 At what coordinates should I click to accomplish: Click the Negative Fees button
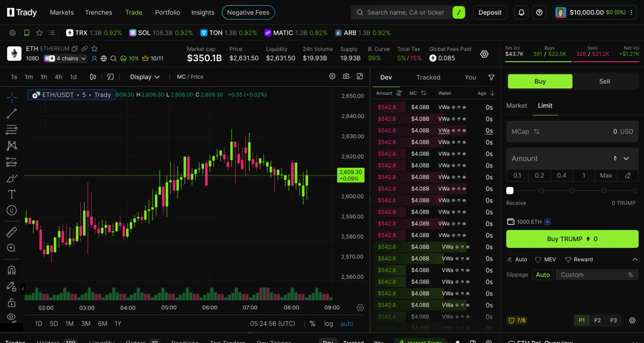248,12
